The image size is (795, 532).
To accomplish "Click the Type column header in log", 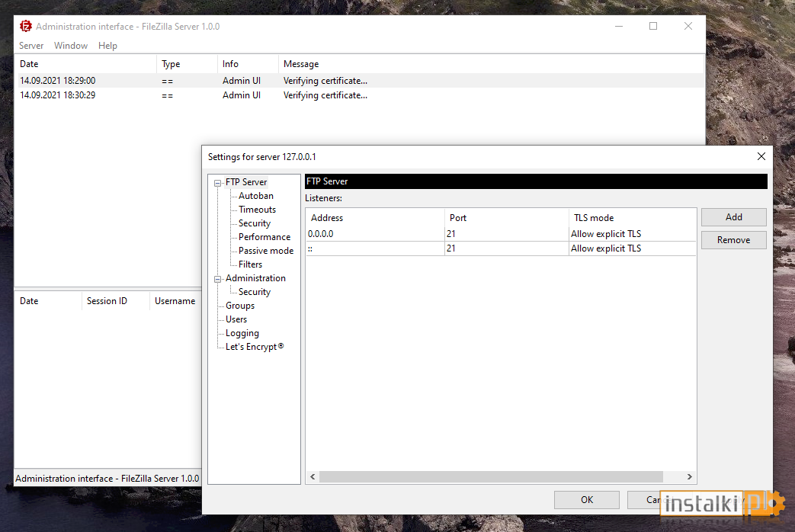I will coord(187,64).
